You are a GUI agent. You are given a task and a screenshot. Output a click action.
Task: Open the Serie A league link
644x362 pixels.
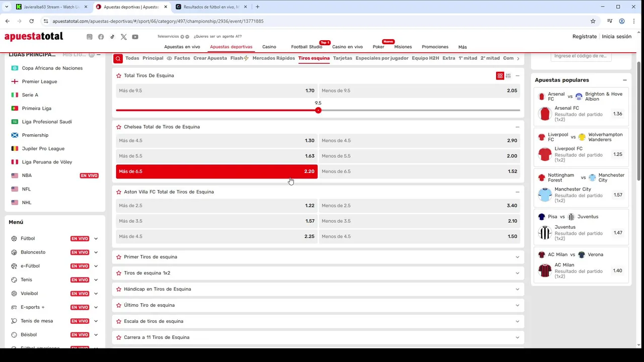point(30,95)
